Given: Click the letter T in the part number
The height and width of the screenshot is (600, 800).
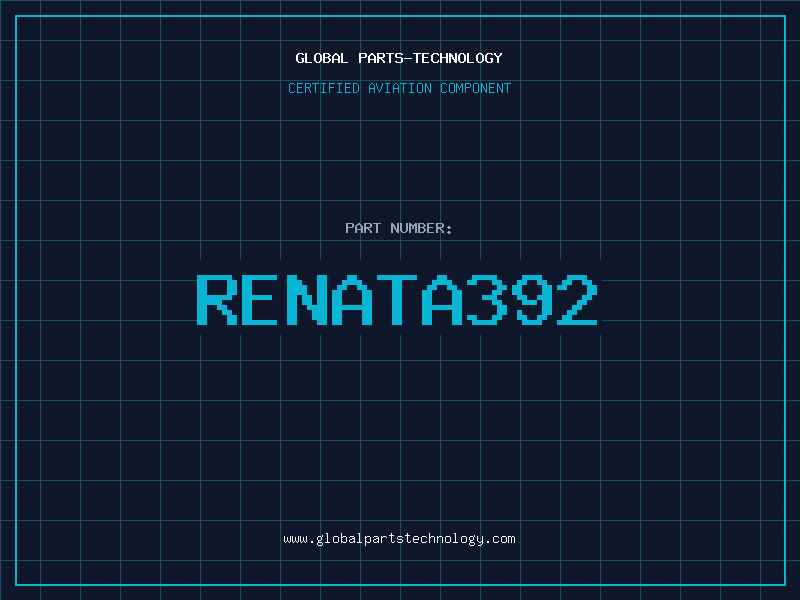Looking at the screenshot, I should point(397,299).
